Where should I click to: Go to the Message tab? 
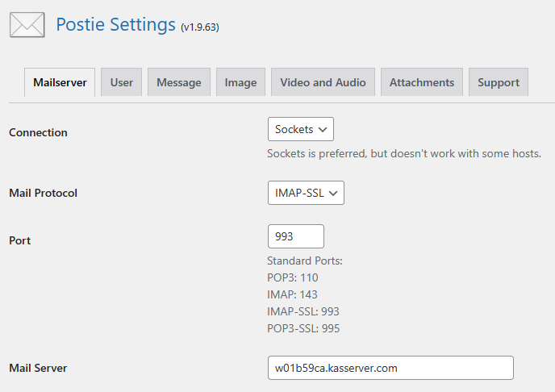point(179,82)
